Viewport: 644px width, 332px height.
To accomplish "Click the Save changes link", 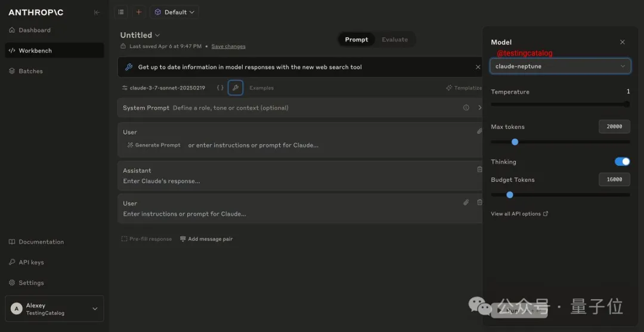I will click(x=228, y=47).
